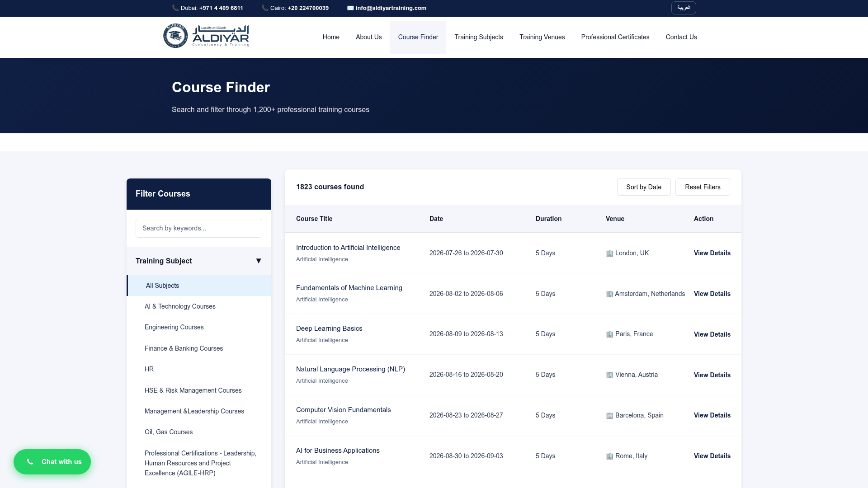This screenshot has width=868, height=488.
Task: Click the Dubai phone icon
Action: [175, 8]
